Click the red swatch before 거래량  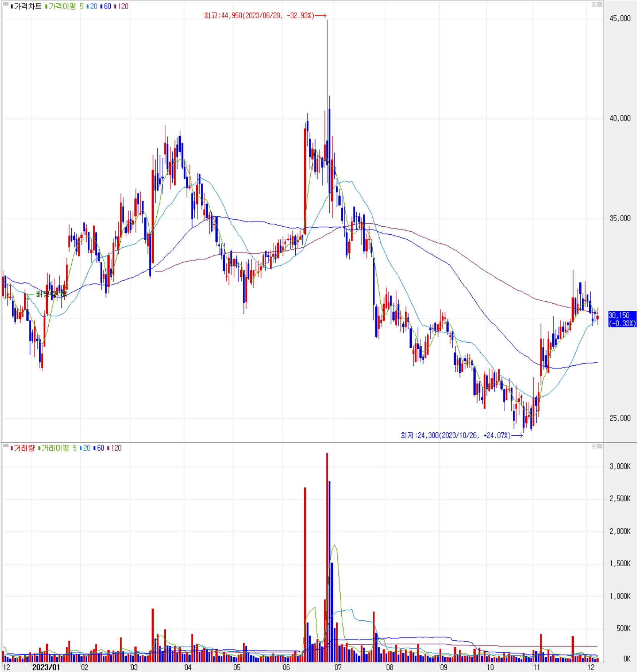[x=12, y=448]
